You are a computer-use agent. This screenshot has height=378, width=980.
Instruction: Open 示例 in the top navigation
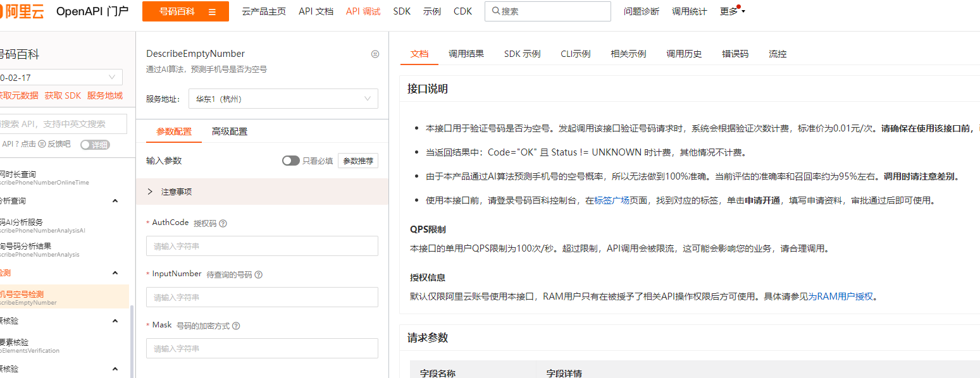coord(432,11)
